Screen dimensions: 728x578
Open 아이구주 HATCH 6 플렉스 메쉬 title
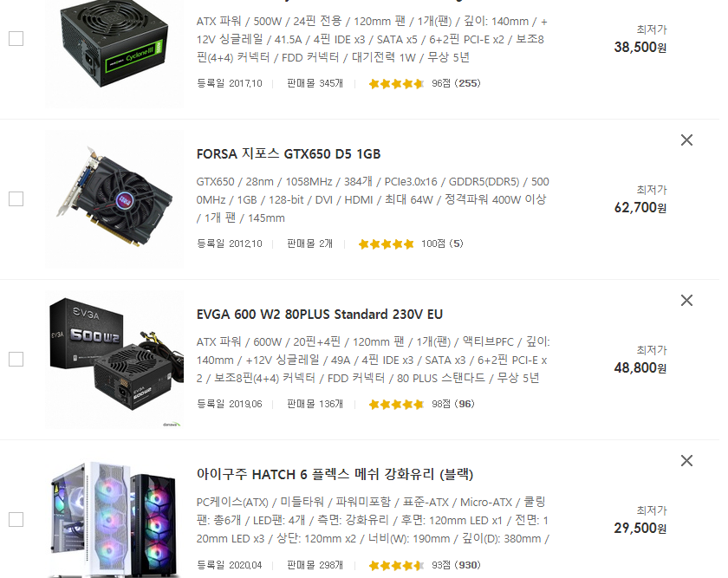pyautogui.click(x=335, y=475)
